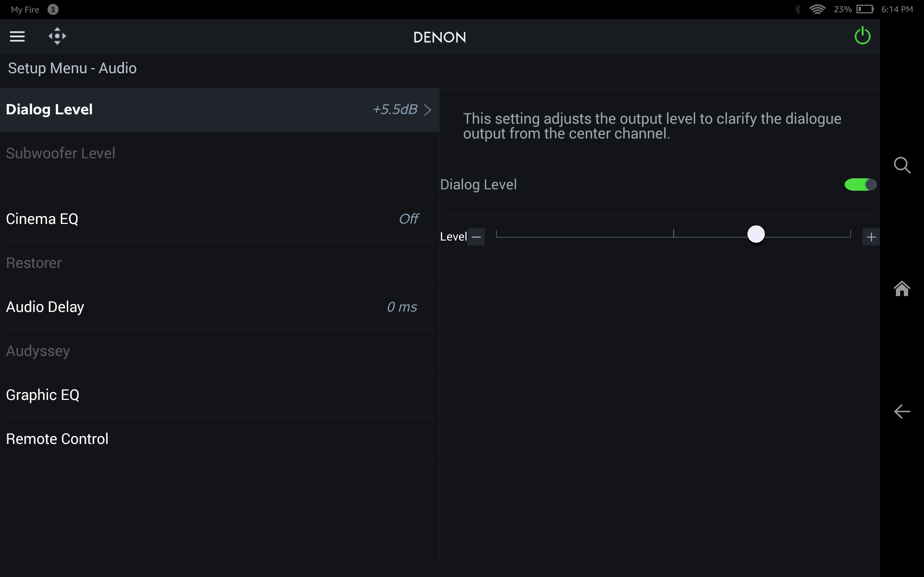Open the hamburger navigation menu
The image size is (924, 577).
click(17, 36)
